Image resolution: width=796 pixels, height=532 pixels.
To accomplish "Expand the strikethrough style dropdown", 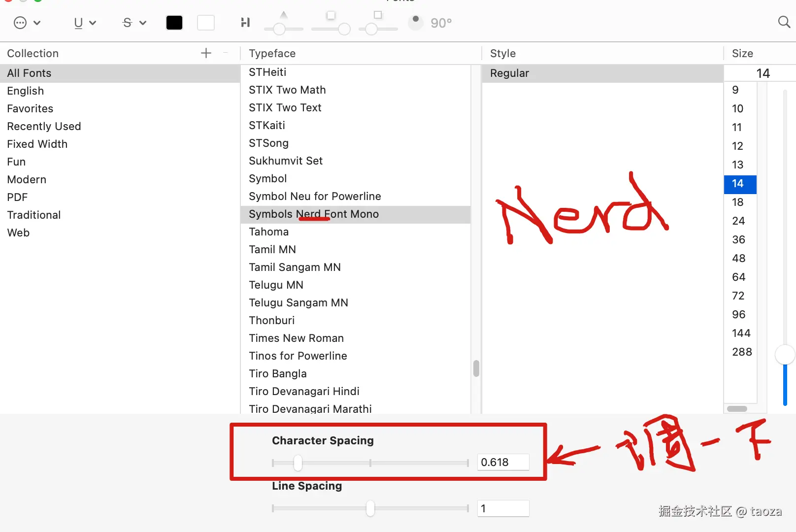I will point(133,23).
